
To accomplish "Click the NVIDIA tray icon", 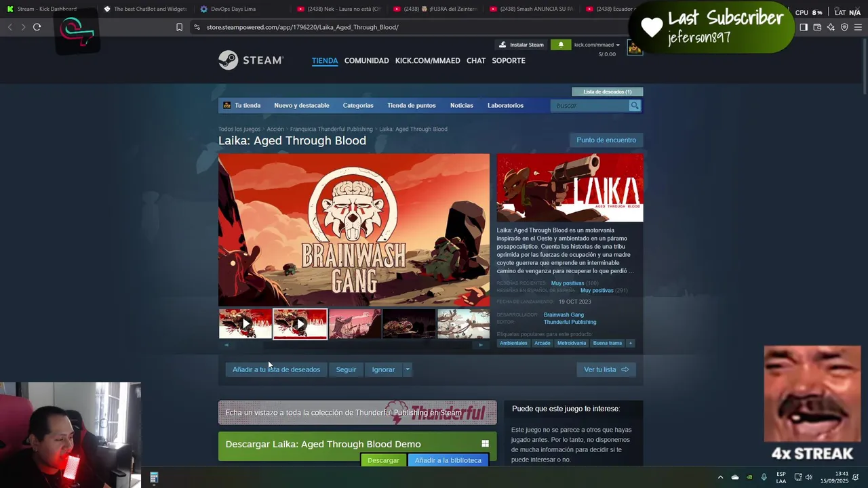I will click(x=749, y=477).
